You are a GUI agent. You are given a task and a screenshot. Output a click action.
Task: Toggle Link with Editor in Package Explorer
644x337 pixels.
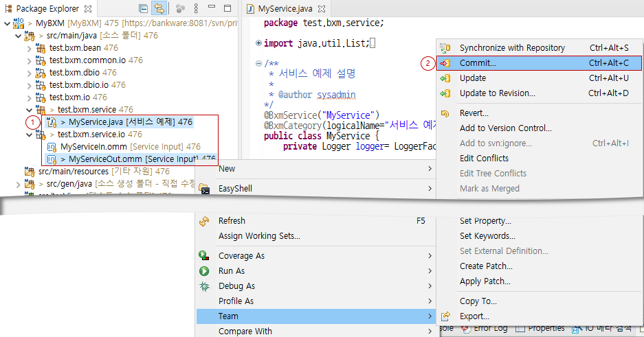[x=159, y=9]
